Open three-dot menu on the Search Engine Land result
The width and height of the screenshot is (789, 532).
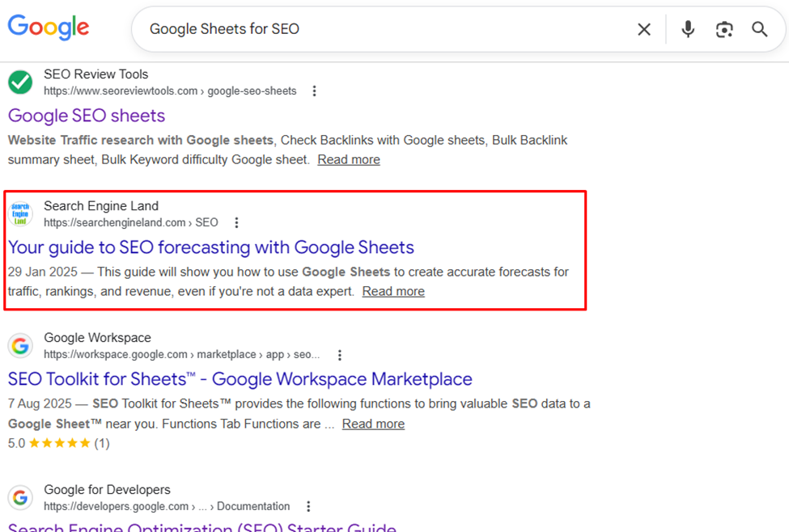pyautogui.click(x=235, y=222)
